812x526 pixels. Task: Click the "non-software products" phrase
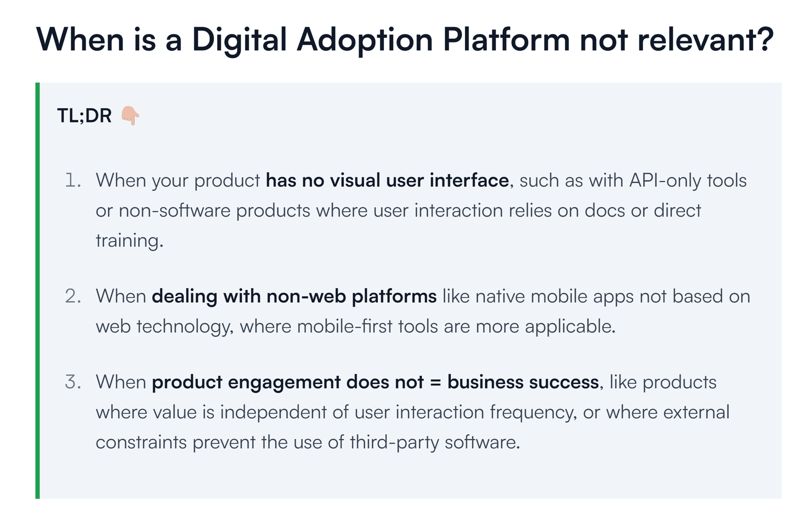(x=214, y=210)
